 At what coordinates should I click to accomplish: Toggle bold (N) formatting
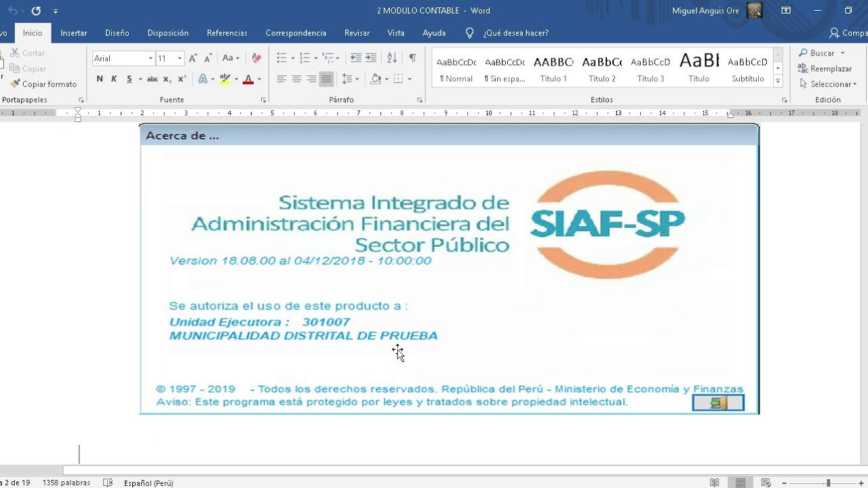point(100,79)
